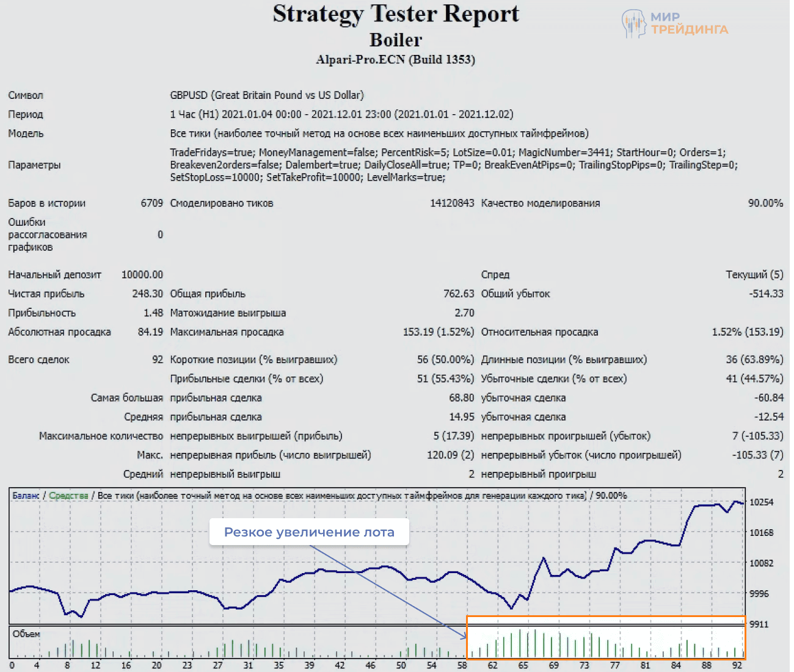Click the Strategy Tester Report title
The image size is (794, 672).
(396, 14)
